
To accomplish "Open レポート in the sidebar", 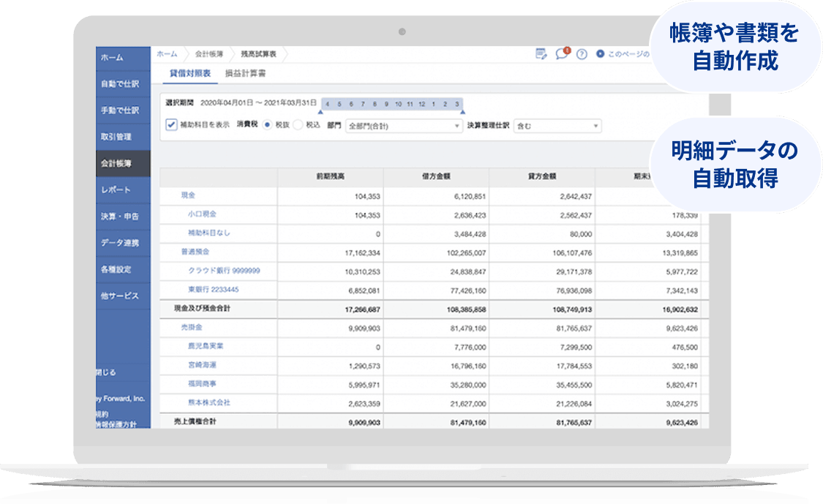I will click(x=123, y=190).
